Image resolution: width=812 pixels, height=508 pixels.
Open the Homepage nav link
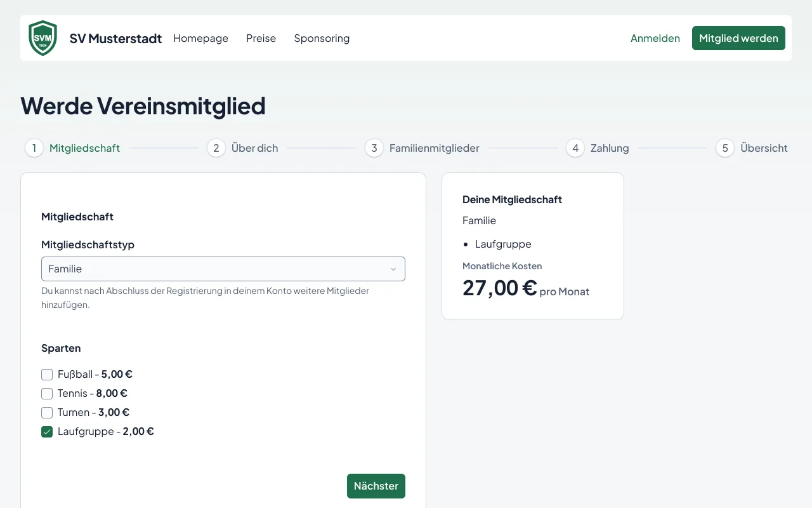point(200,38)
